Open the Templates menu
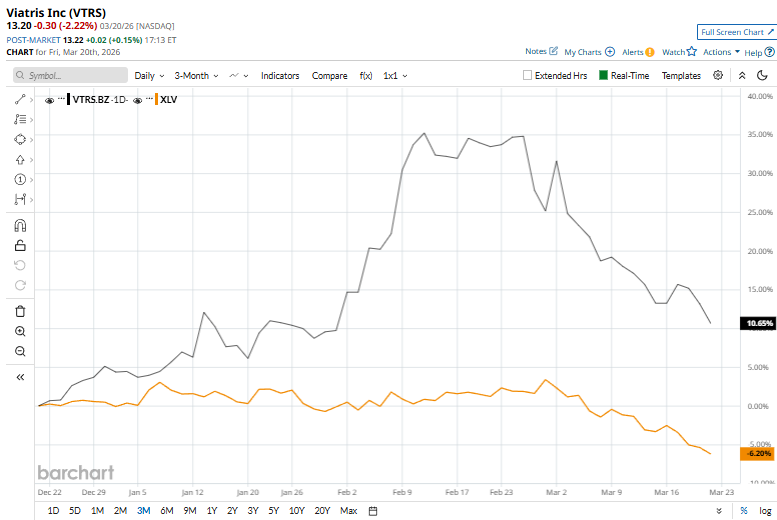The height and width of the screenshot is (520, 777). pyautogui.click(x=681, y=76)
